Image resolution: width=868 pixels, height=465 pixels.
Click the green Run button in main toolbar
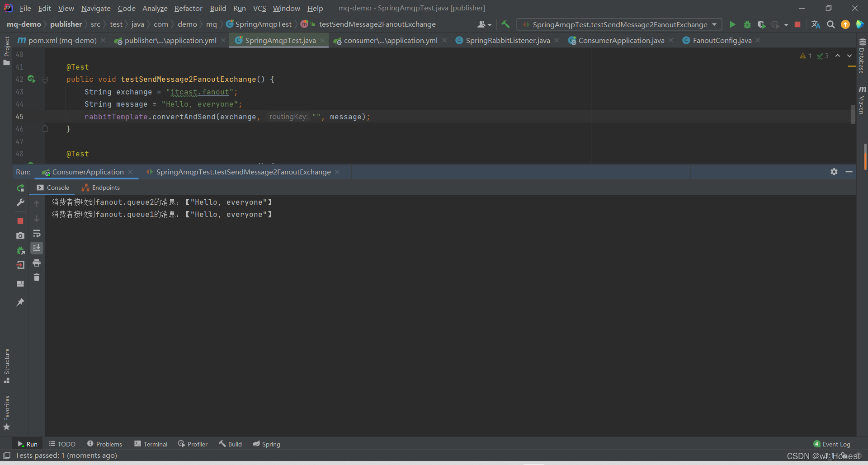732,24
